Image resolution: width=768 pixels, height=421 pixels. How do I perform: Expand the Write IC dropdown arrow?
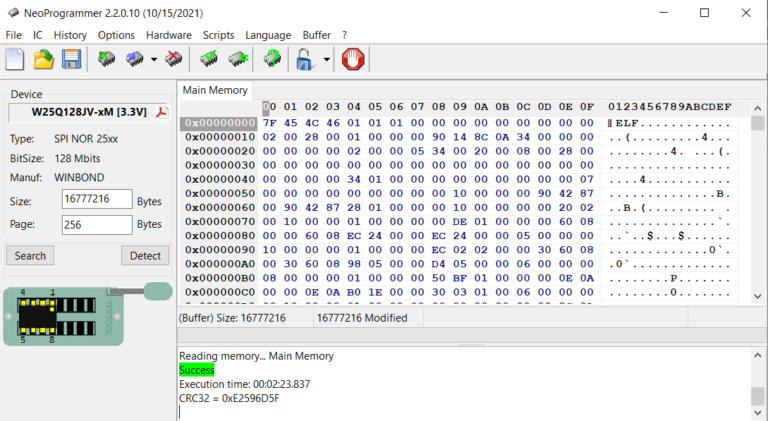tap(153, 60)
